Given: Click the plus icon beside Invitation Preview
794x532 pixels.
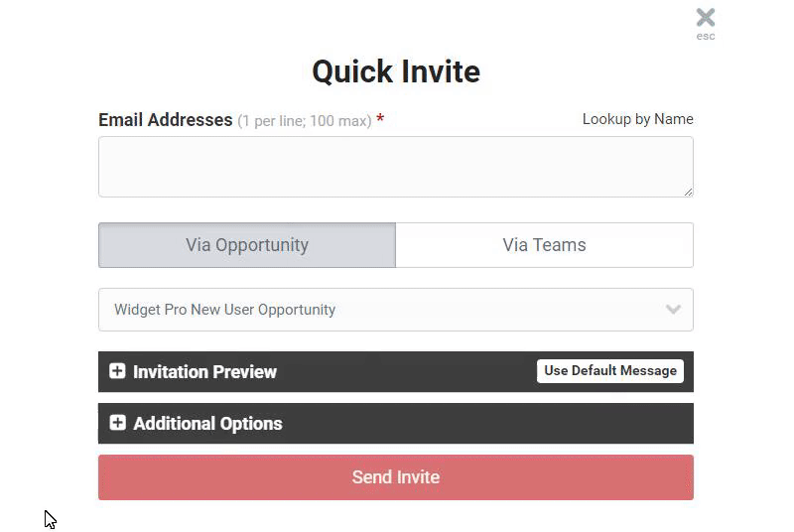Looking at the screenshot, I should coord(117,371).
